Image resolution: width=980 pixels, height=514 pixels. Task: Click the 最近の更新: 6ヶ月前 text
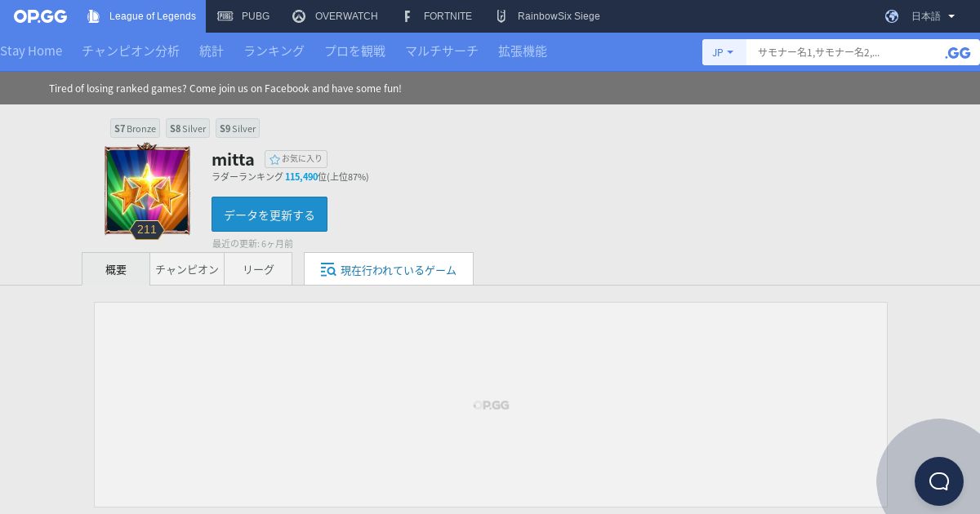point(252,243)
